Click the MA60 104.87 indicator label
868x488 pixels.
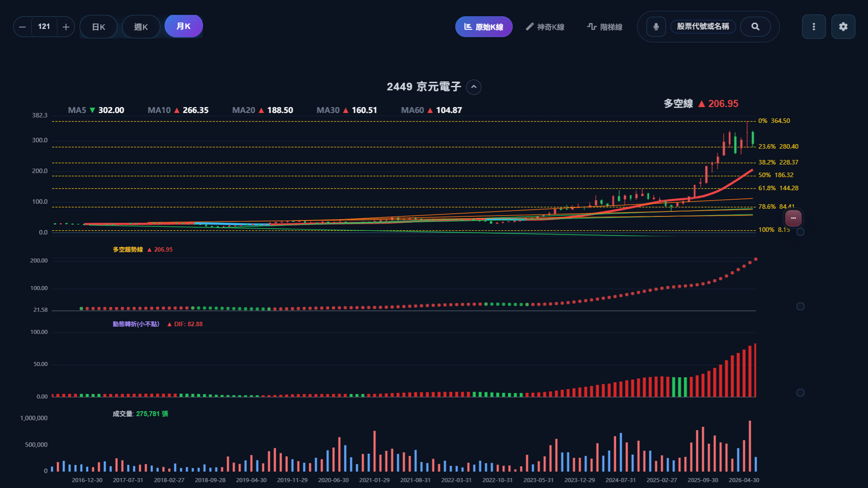click(x=431, y=110)
